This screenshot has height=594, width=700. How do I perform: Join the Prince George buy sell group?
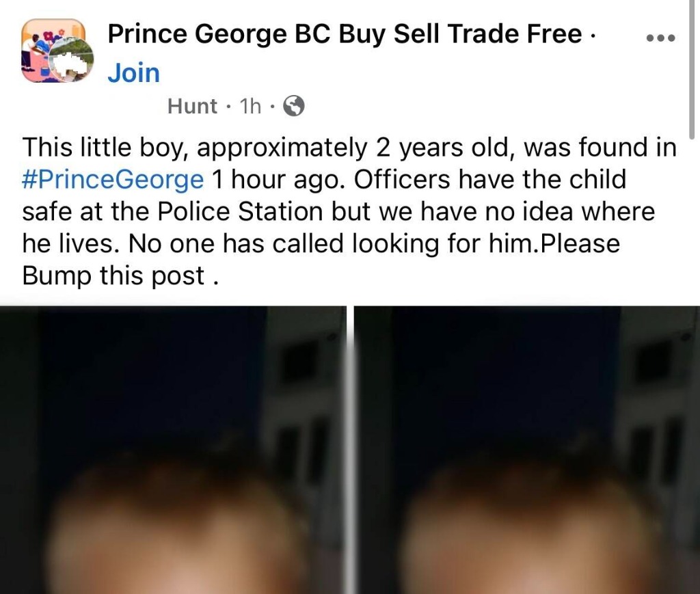[133, 73]
